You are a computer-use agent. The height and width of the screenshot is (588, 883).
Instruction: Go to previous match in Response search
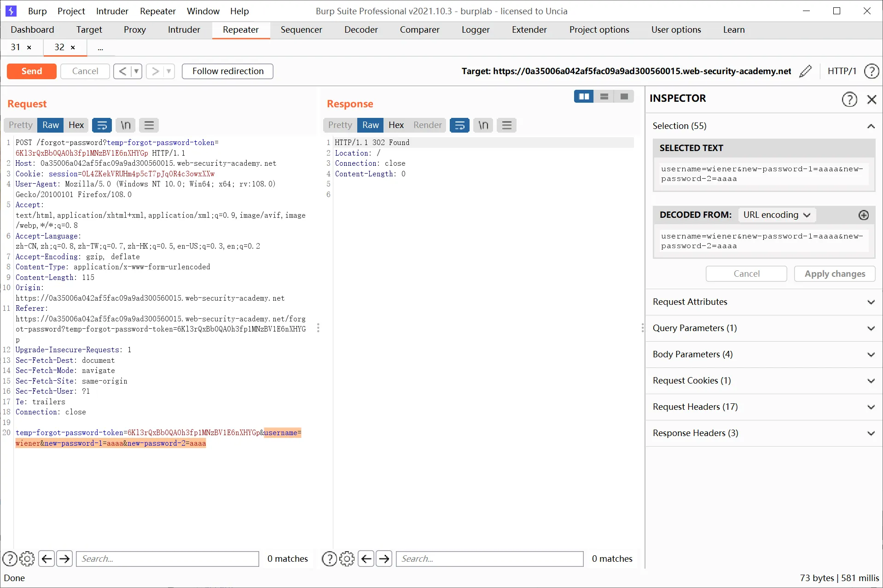[366, 559]
